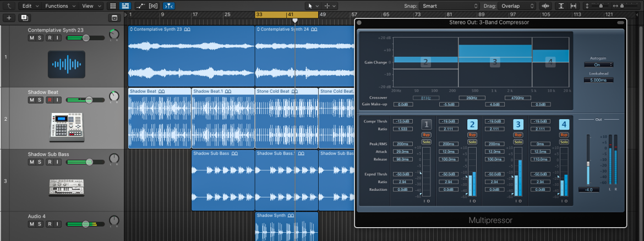Open the Edit menu
The height and width of the screenshot is (241, 644).
(30, 6)
